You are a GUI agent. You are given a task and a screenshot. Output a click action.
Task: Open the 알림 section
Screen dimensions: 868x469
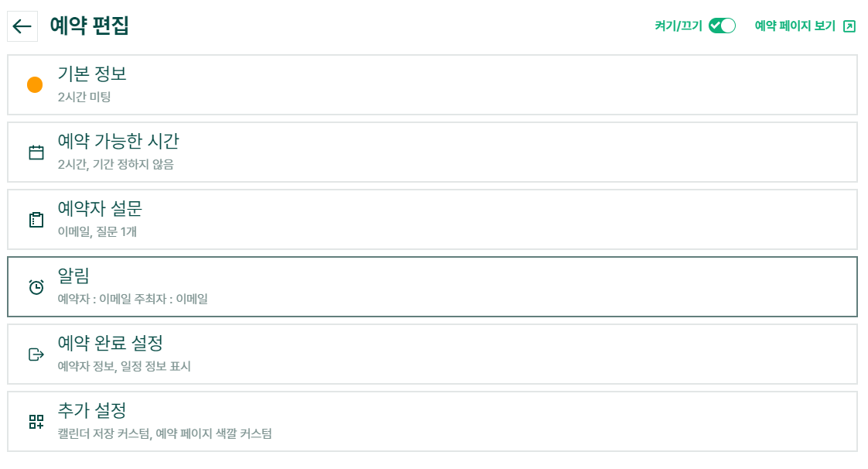tap(433, 286)
